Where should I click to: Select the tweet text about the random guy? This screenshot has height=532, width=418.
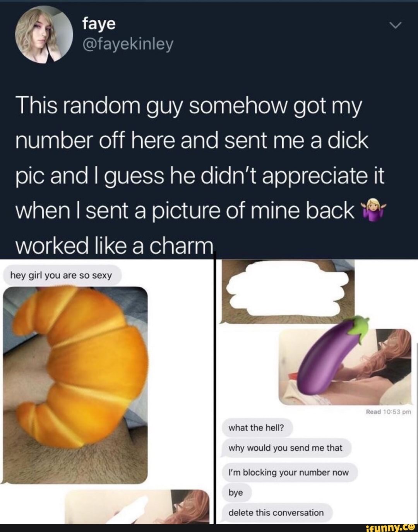pos(200,176)
